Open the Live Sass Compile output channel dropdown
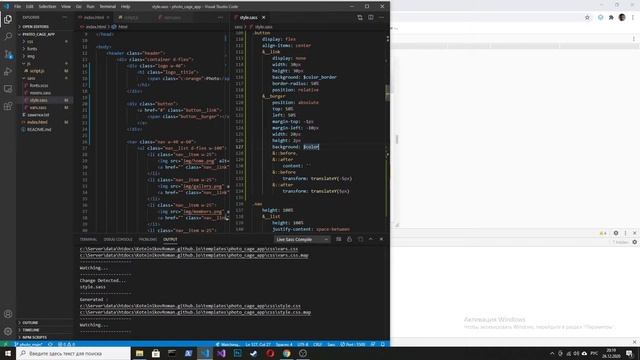Viewport: 640px width, 360px height. (x=302, y=240)
